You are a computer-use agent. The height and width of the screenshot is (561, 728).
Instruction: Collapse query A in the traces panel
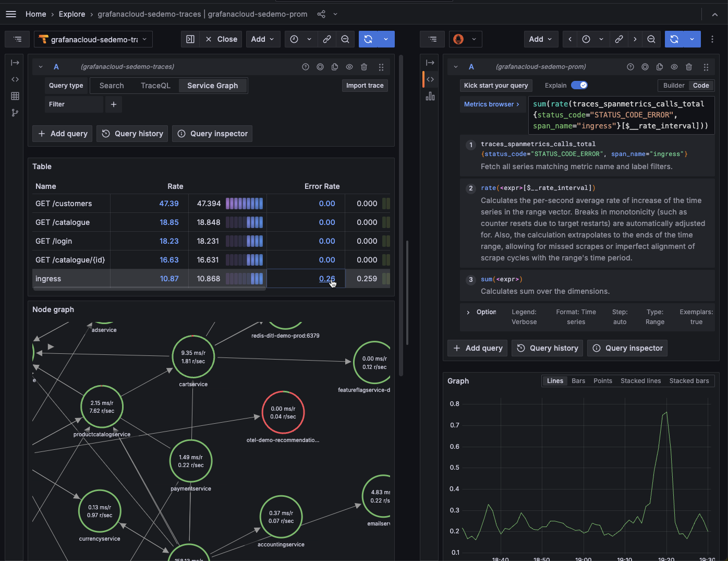pos(40,67)
